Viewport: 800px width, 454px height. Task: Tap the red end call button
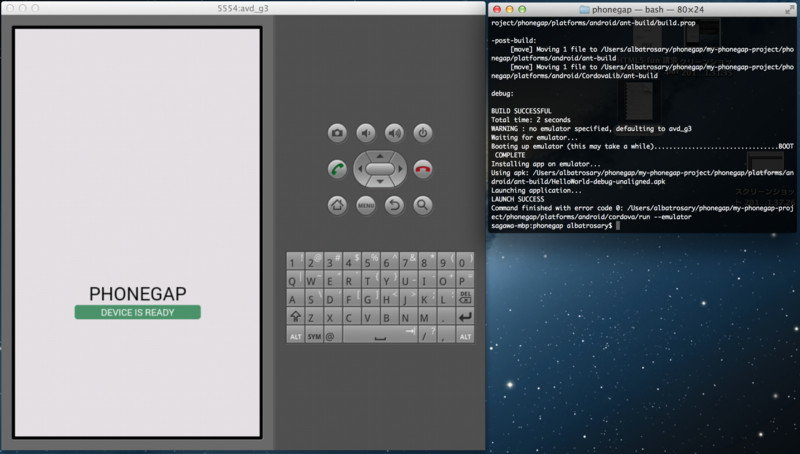pyautogui.click(x=422, y=169)
